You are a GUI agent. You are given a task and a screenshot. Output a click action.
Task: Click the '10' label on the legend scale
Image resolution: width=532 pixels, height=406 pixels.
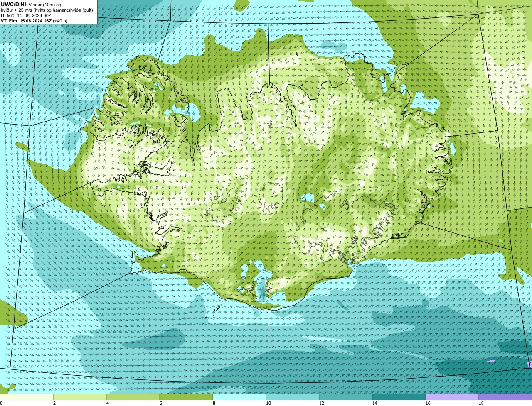click(268, 403)
